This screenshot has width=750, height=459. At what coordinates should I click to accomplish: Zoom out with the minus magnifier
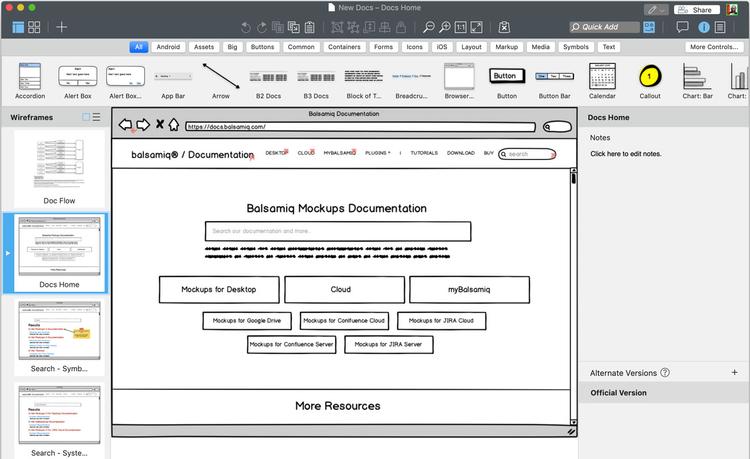point(429,27)
